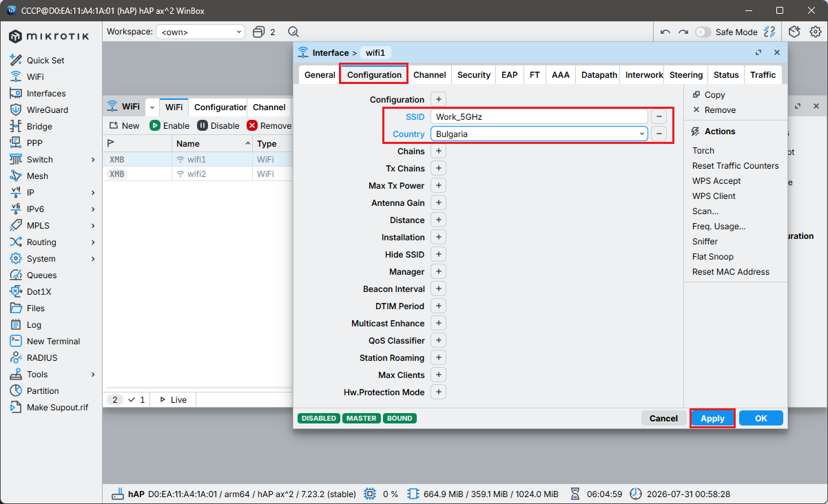This screenshot has width=828, height=504.
Task: Switch to the Datapath tab
Action: click(x=599, y=75)
